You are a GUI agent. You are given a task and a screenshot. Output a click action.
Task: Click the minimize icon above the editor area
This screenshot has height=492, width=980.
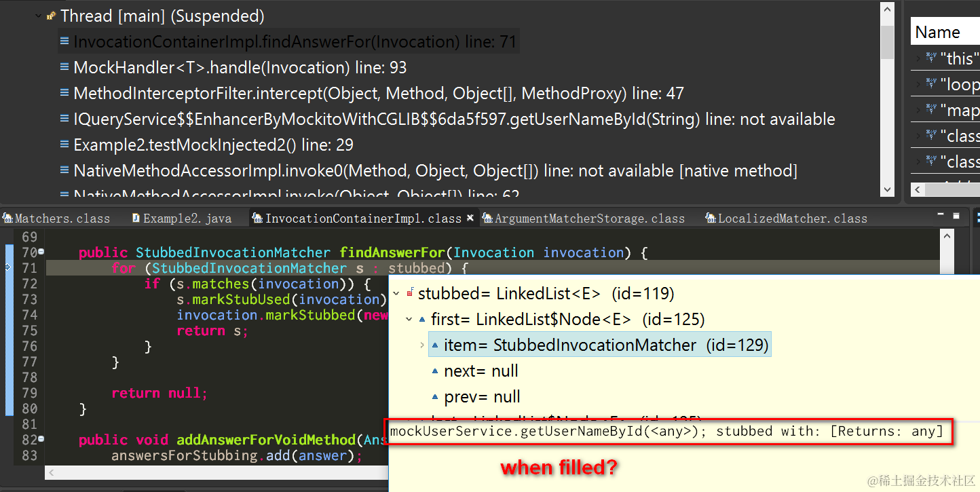click(941, 216)
